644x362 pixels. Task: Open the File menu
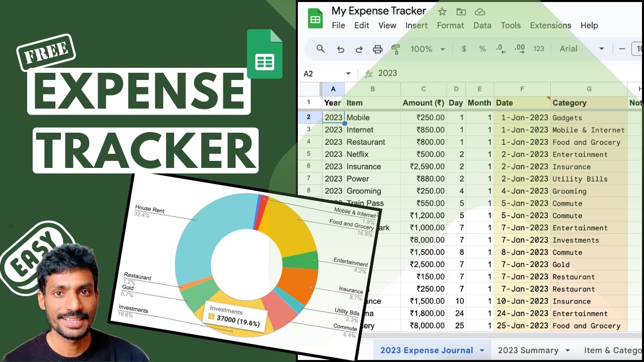338,25
